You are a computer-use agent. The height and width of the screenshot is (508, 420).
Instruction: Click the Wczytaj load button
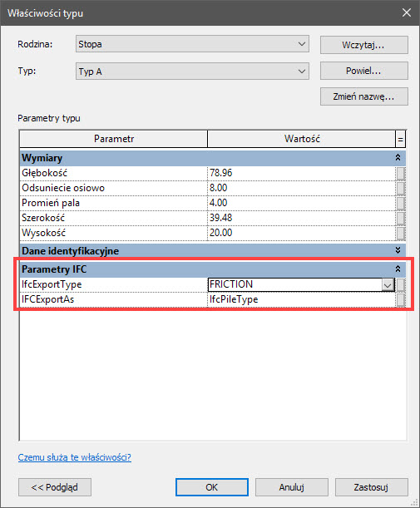tap(364, 45)
